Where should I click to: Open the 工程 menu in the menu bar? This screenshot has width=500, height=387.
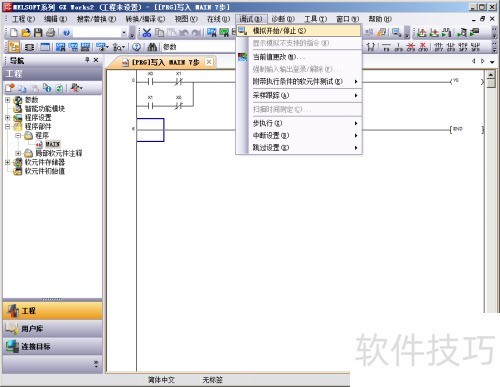(23, 19)
